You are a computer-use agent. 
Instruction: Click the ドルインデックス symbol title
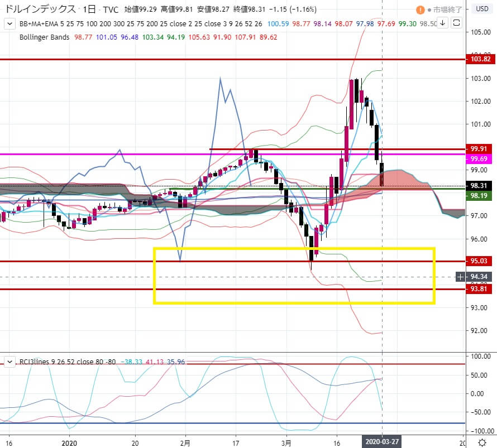(x=41, y=9)
